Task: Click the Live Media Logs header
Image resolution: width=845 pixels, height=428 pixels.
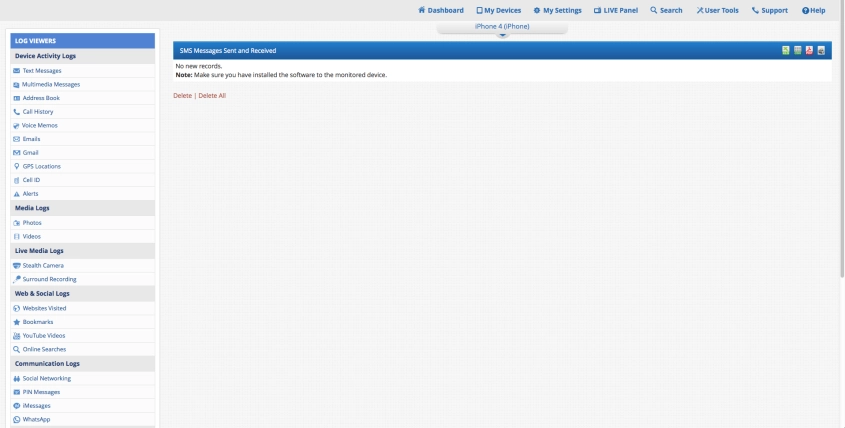Action: [82, 251]
